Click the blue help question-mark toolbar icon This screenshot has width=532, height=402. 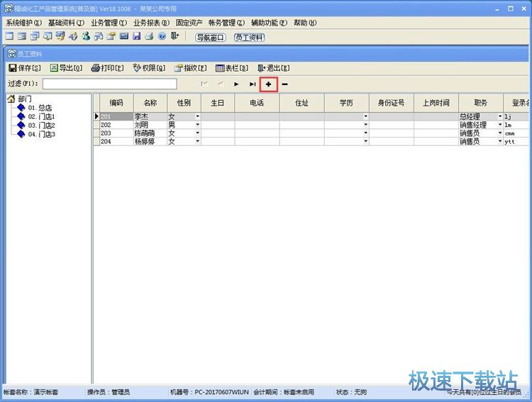[162, 36]
